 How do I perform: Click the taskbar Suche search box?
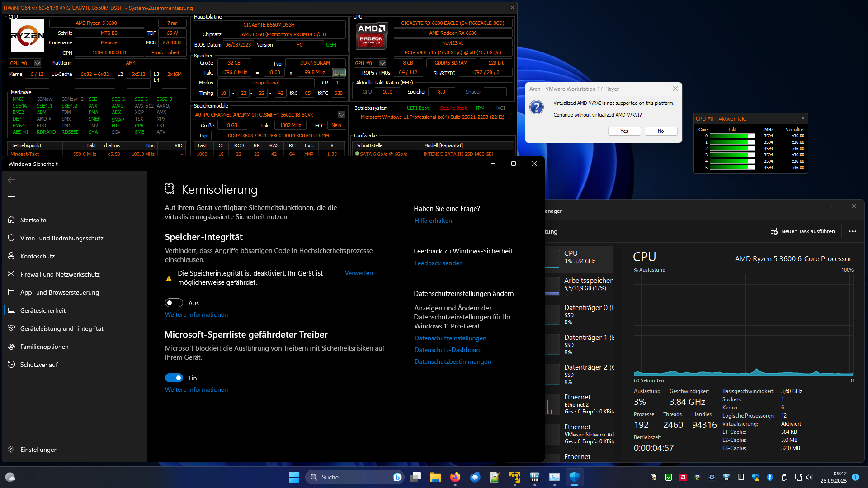point(355,477)
